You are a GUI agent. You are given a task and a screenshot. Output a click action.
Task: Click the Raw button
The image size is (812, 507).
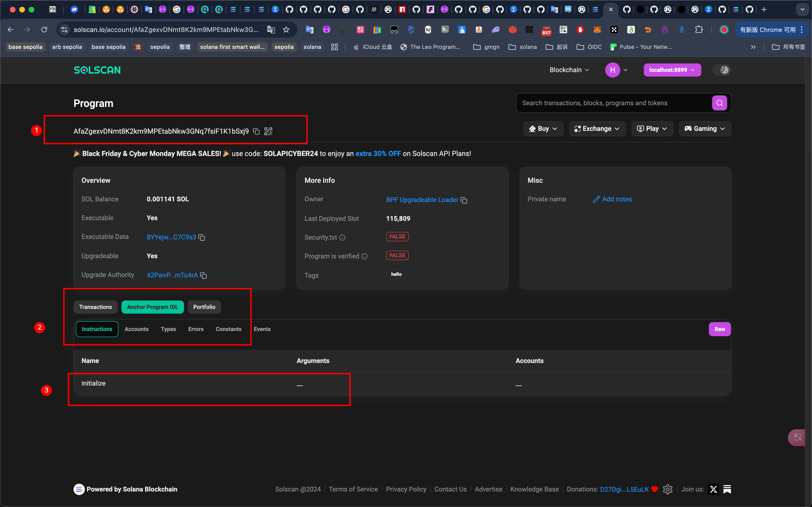[x=719, y=329]
